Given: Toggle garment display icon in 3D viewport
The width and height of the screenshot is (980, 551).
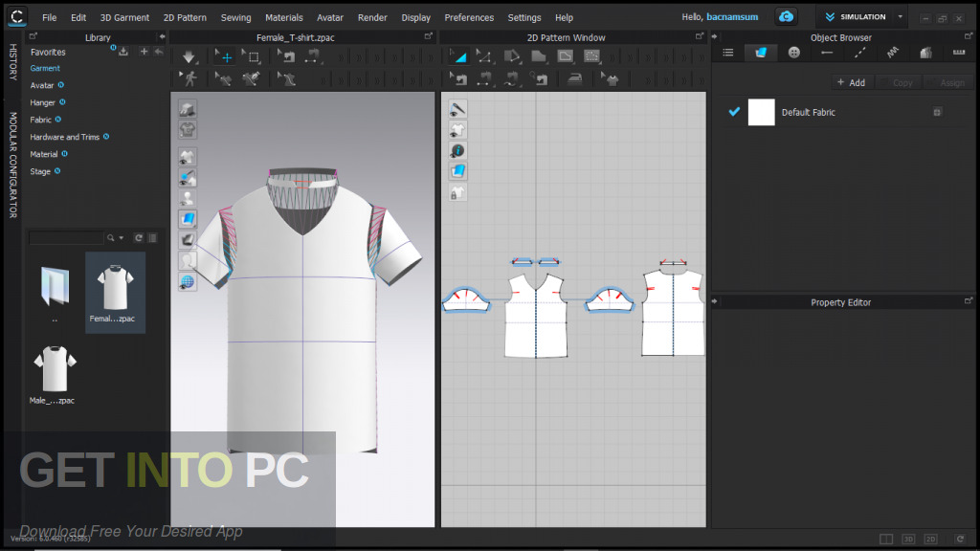Looking at the screenshot, I should click(x=187, y=158).
